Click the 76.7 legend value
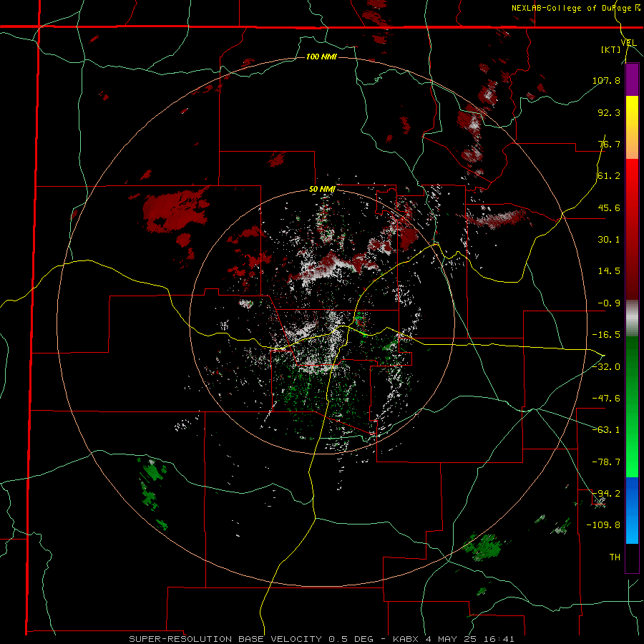Image resolution: width=644 pixels, height=644 pixels. click(x=609, y=144)
